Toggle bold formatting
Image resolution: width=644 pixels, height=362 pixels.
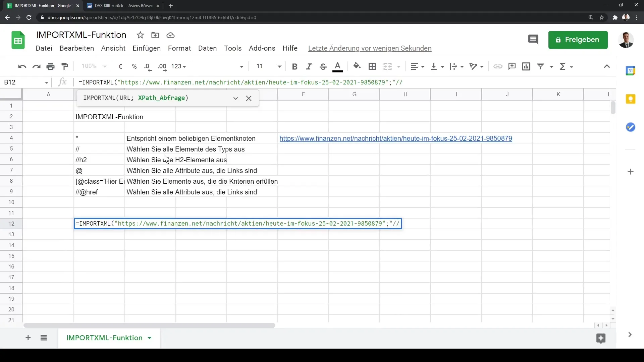click(295, 66)
